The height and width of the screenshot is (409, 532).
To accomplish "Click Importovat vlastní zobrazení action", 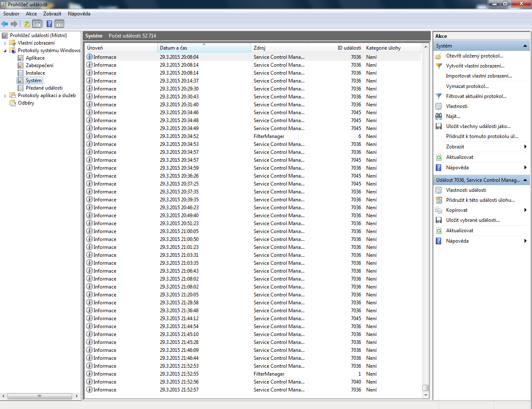I will click(479, 76).
